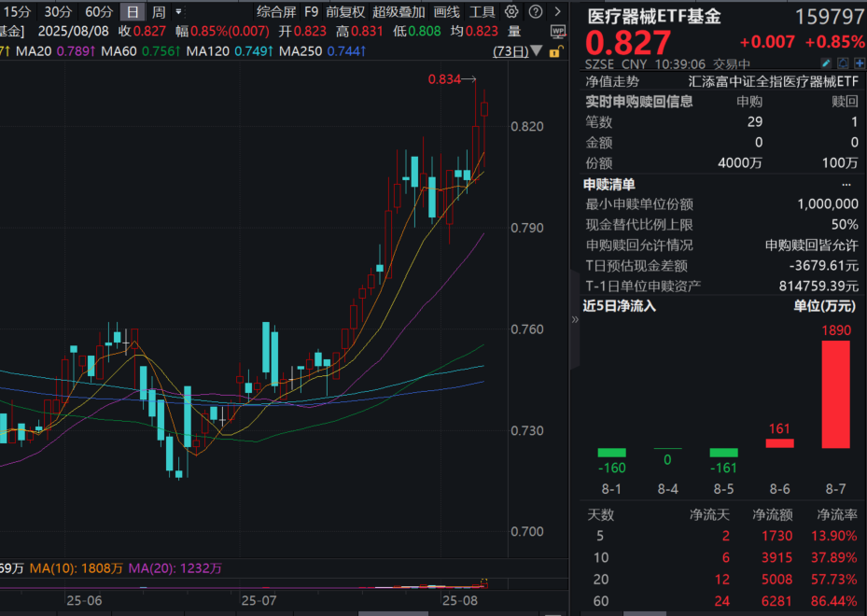Click the 8-7 red net inflow bar
The width and height of the screenshot is (867, 616).
point(835,393)
